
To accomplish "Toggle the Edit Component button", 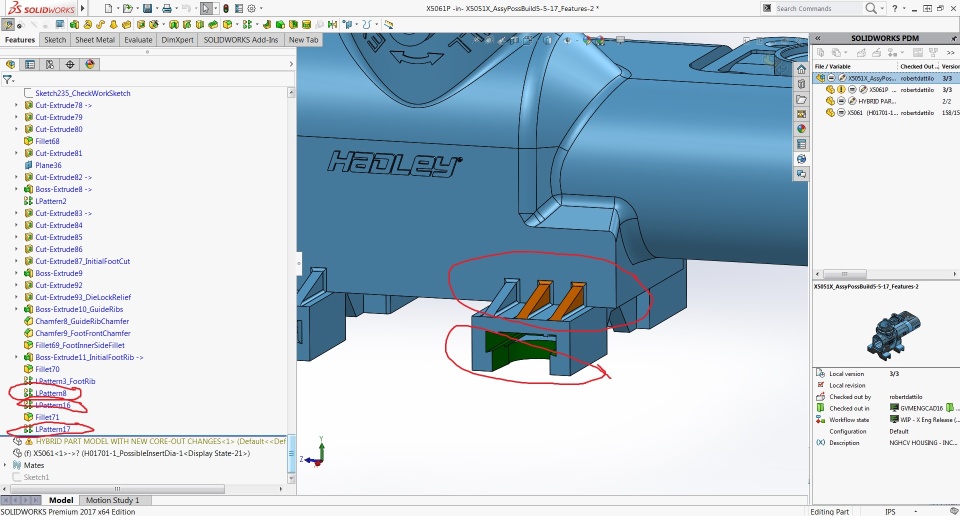I will click(x=7, y=24).
